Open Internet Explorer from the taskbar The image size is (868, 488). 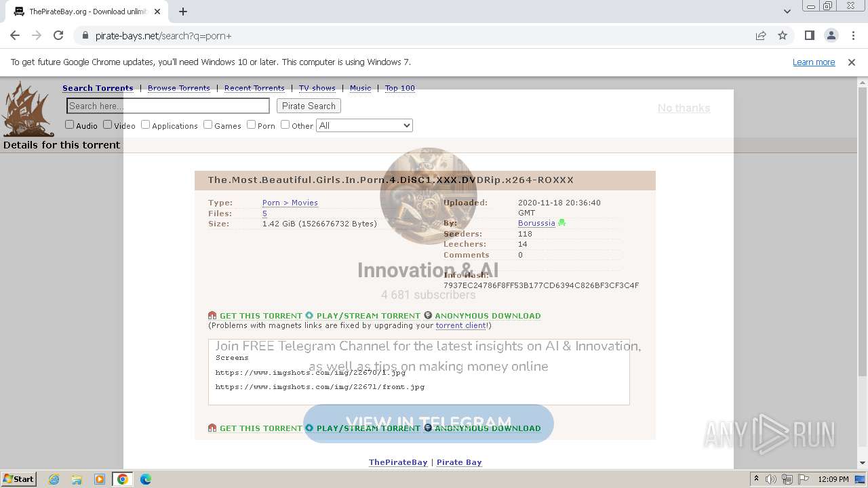(x=54, y=479)
